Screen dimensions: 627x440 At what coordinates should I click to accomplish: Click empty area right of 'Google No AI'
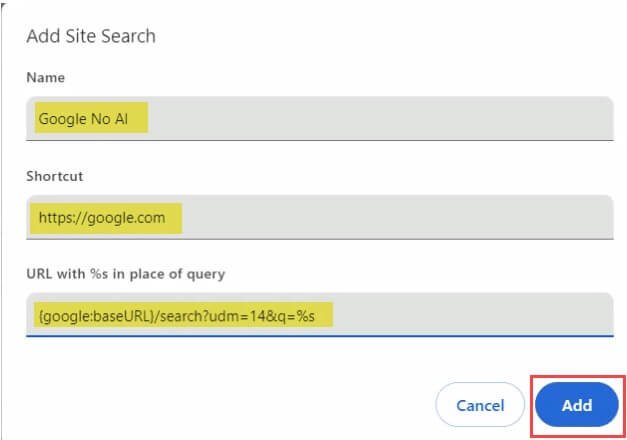click(x=380, y=118)
